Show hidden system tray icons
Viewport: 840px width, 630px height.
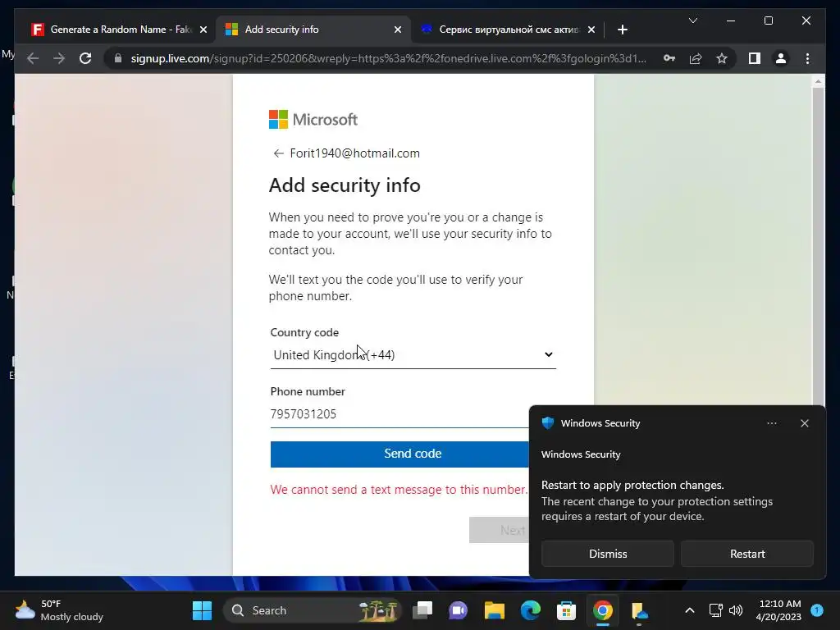click(x=689, y=610)
